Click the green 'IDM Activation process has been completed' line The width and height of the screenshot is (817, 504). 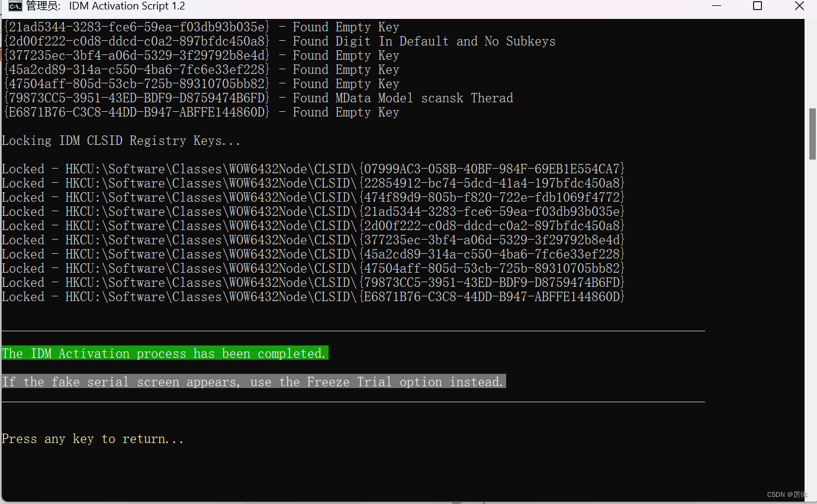click(x=165, y=353)
